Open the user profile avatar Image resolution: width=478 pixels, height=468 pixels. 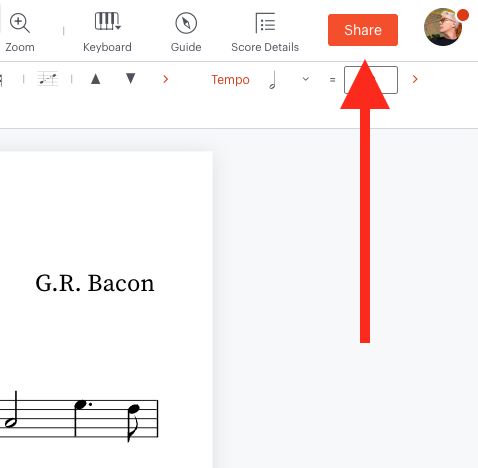pos(443,27)
